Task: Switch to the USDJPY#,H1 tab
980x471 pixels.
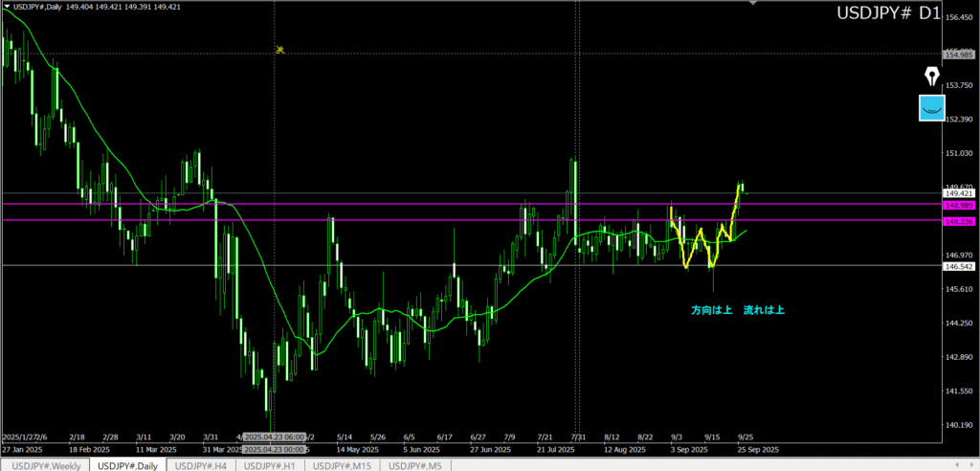Action: (271, 464)
